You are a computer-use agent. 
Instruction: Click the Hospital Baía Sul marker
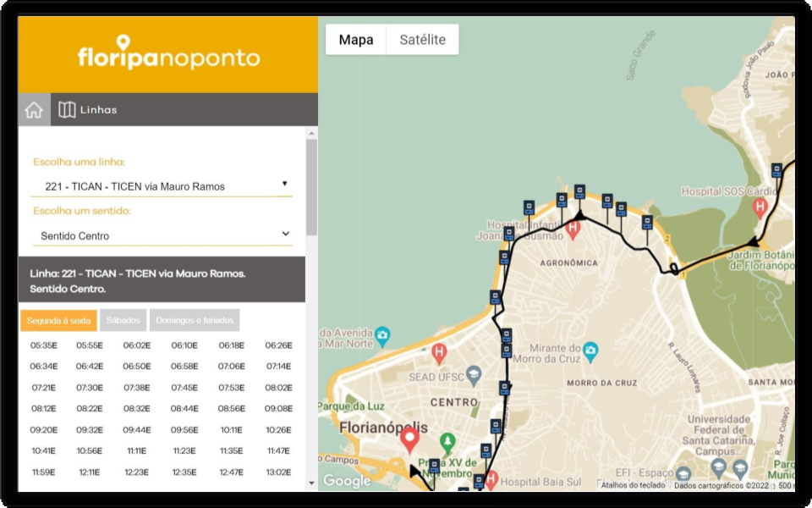click(491, 479)
